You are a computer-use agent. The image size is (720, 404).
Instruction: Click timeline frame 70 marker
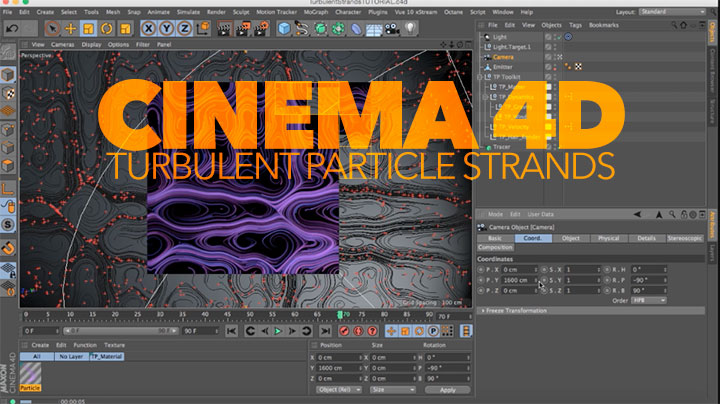pyautogui.click(x=340, y=314)
